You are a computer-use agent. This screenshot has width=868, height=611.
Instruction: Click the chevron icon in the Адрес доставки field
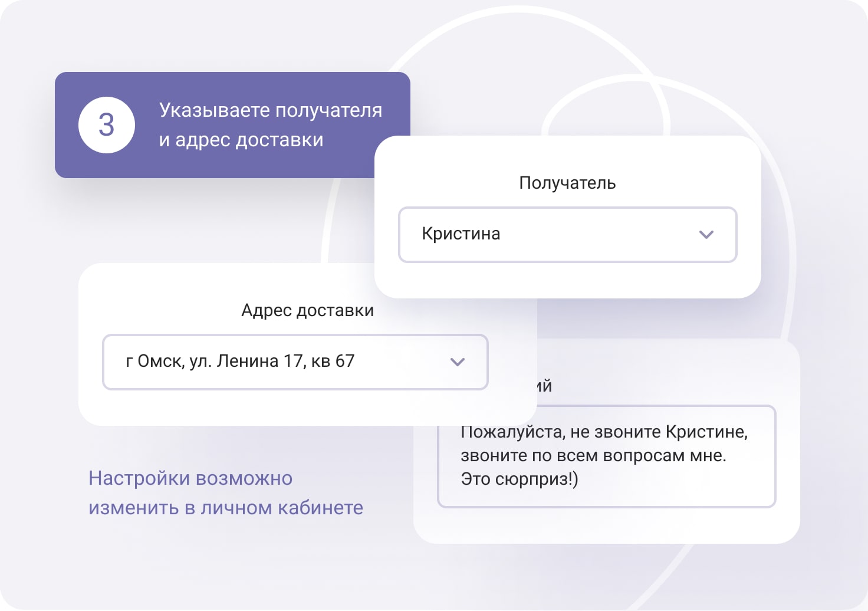point(458,362)
